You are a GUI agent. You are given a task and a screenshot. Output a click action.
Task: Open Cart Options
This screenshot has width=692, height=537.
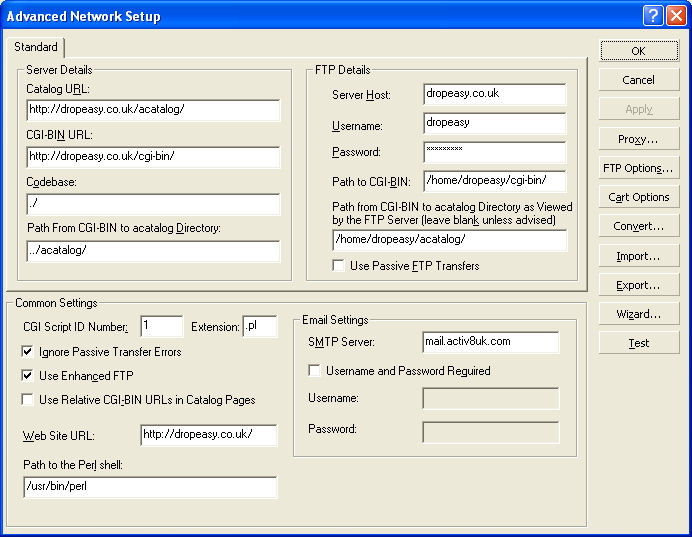[638, 197]
